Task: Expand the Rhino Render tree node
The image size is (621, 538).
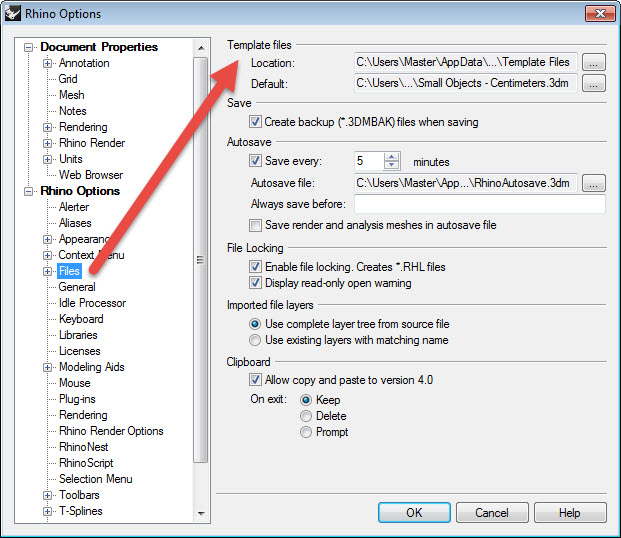Action: 48,143
